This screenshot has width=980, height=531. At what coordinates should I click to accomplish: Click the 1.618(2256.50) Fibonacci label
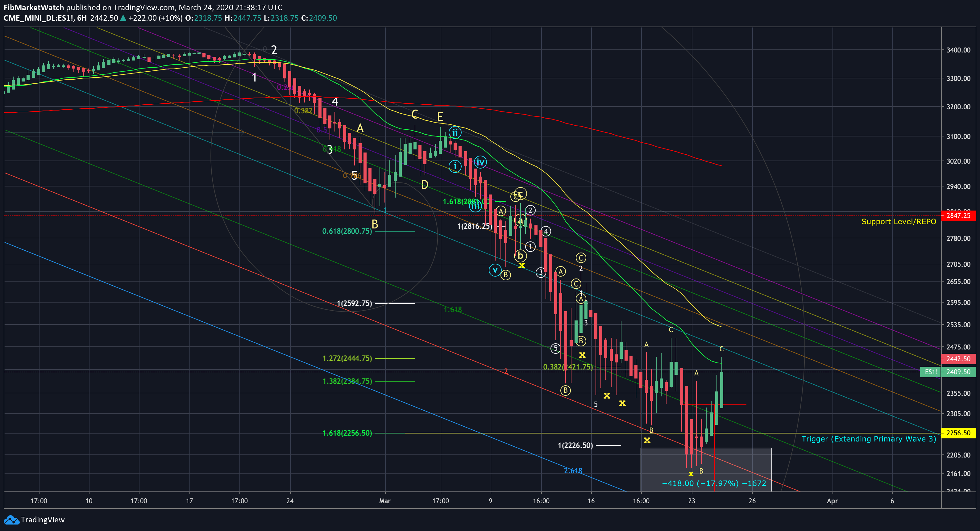pyautogui.click(x=347, y=433)
